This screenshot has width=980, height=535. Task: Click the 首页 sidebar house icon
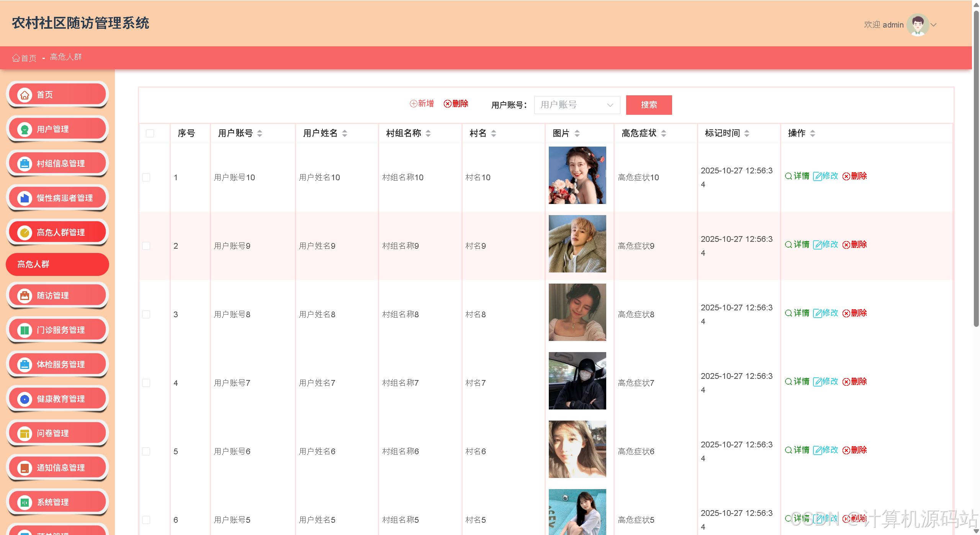(x=25, y=95)
